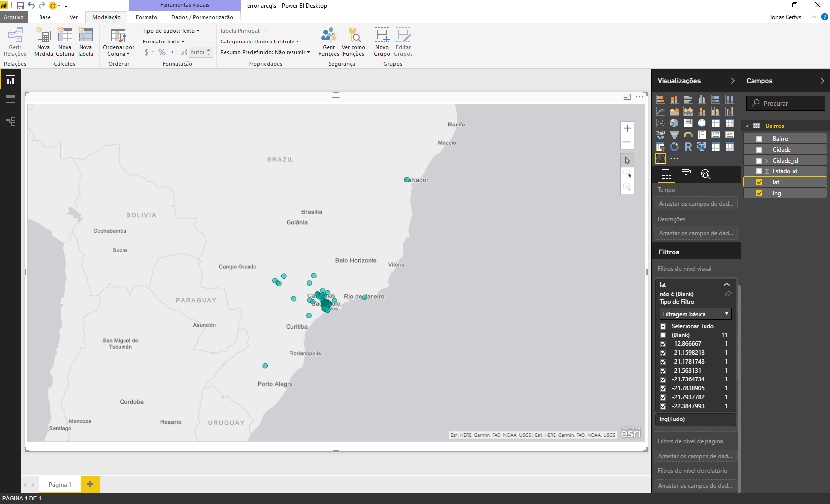Viewport: 830px width, 504px height.
Task: Open the Analytics magnifier pane
Action: [705, 174]
